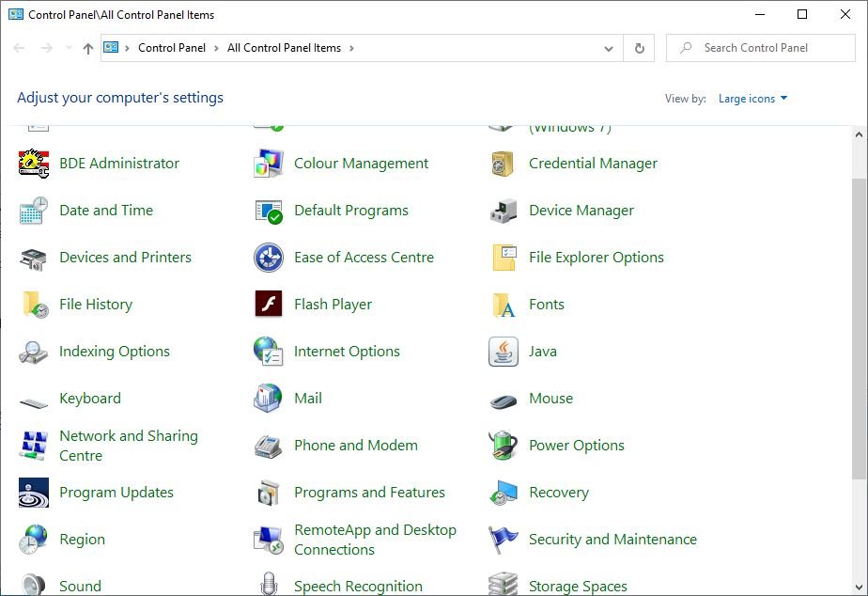868x596 pixels.
Task: Expand the address bar history dropdown
Action: (x=609, y=48)
